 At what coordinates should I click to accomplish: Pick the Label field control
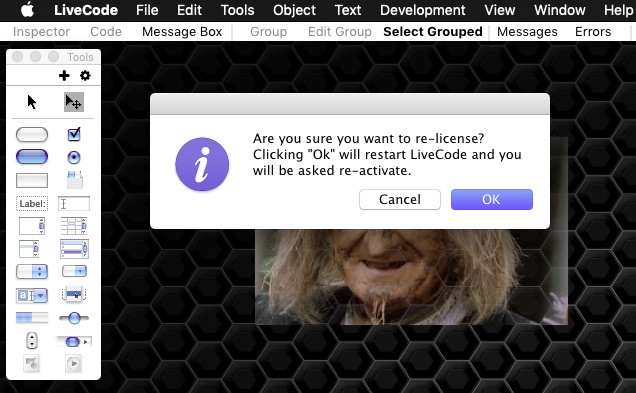(32, 203)
